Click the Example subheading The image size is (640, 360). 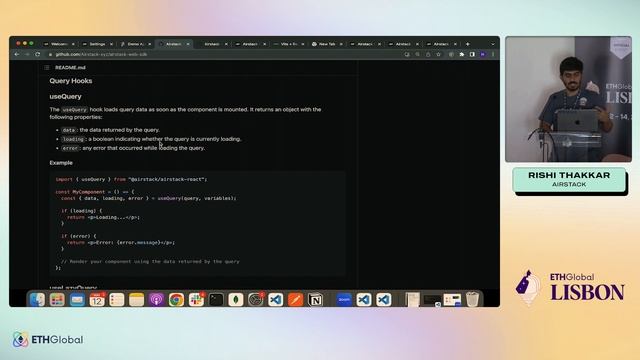(61, 163)
